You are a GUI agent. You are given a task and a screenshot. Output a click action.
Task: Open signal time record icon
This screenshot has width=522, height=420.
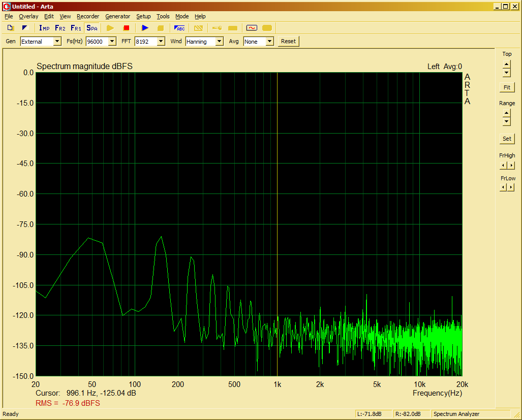(252, 28)
